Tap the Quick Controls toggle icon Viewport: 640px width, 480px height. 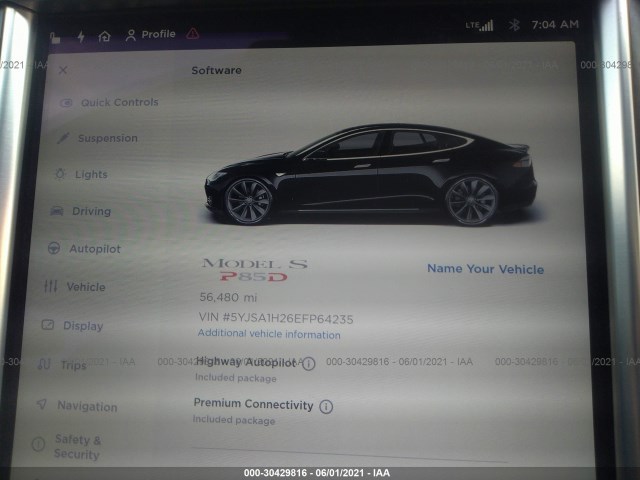(66, 102)
